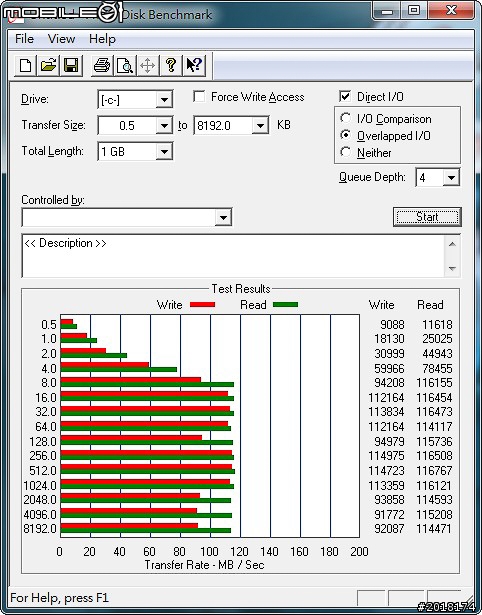
Task: Click the Start benchmark button
Action: 427,217
